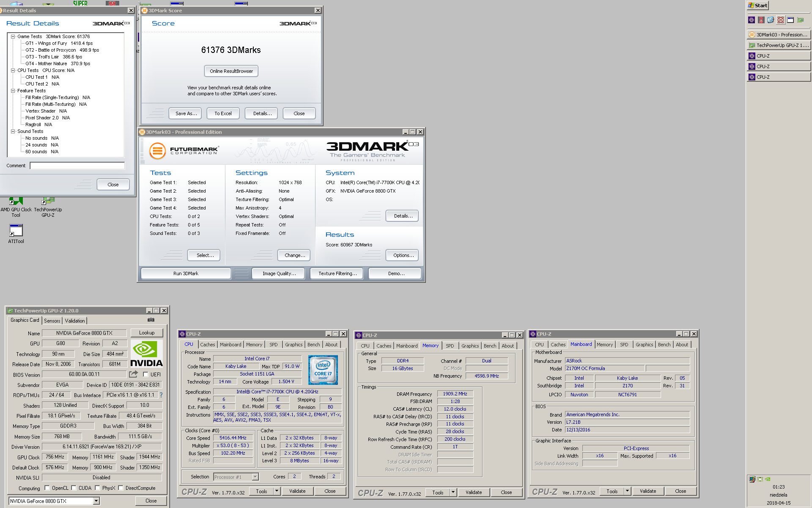Screen dimensions: 812x508
Task: Click the Image Quality button
Action: (x=279, y=273)
